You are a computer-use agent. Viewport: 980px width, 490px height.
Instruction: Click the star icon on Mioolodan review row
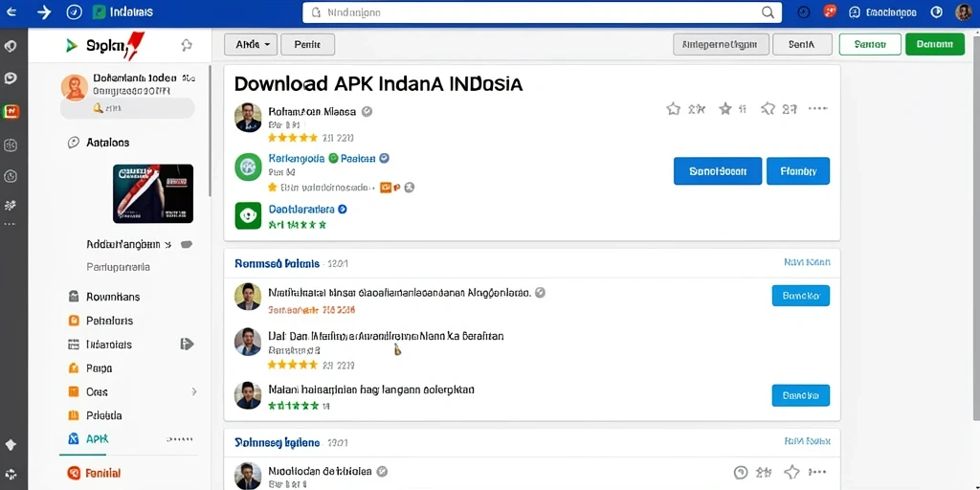coord(791,471)
